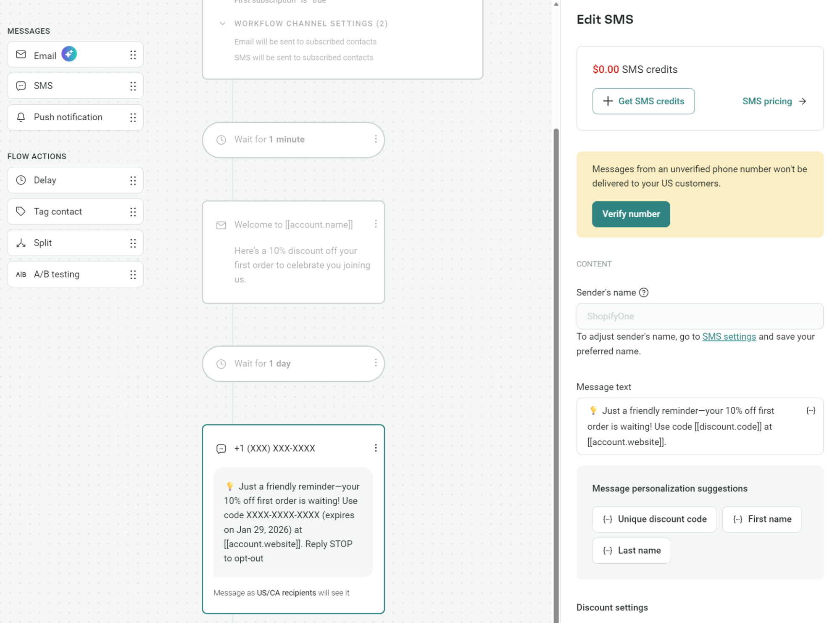Open options menu on Wait for 1 day block
The image size is (840, 623).
[x=375, y=364]
